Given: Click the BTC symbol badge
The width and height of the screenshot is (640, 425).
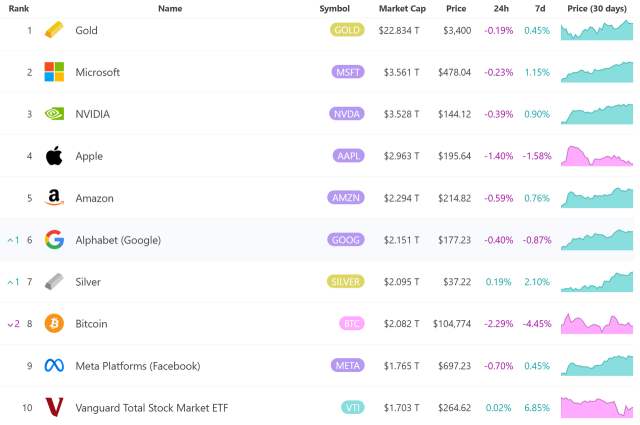Looking at the screenshot, I should click(x=352, y=323).
